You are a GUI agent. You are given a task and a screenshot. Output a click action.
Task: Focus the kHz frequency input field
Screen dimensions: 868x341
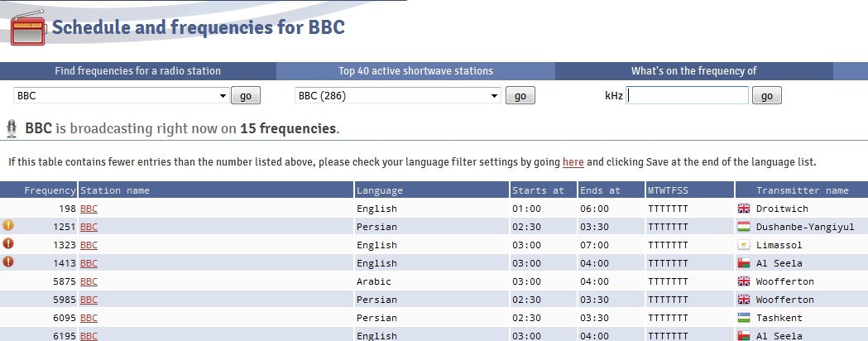[x=688, y=96]
